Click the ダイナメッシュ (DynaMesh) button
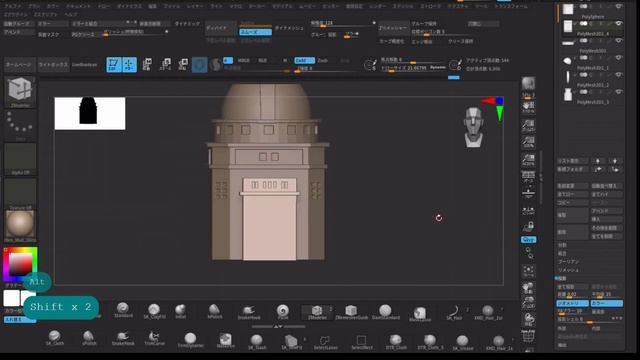640x360 pixels. pyautogui.click(x=289, y=28)
